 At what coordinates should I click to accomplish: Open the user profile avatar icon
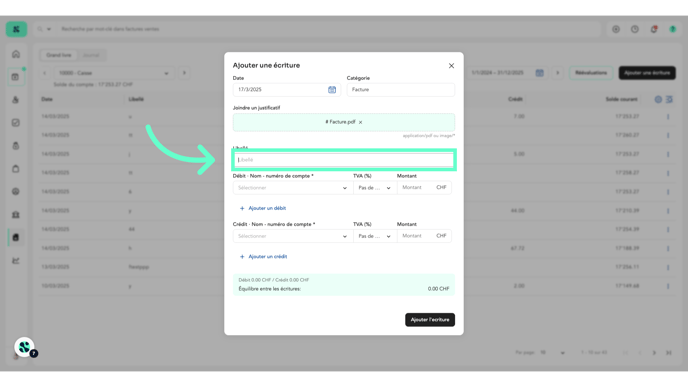(673, 29)
